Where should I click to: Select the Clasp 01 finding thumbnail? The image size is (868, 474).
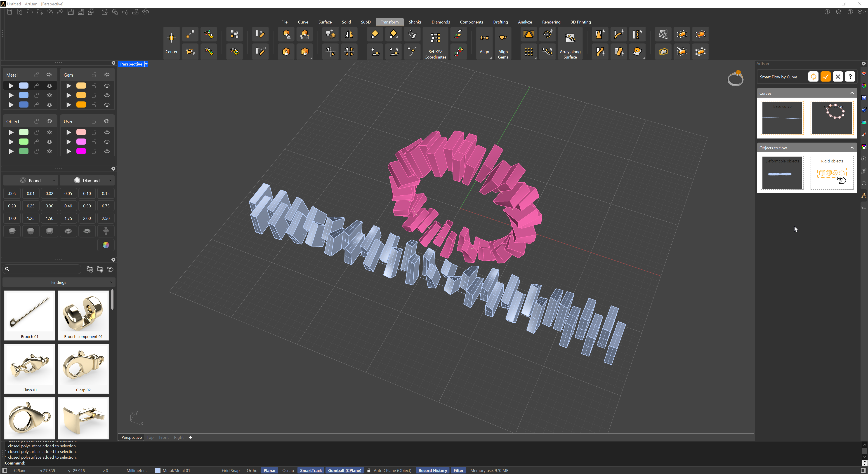pos(30,368)
